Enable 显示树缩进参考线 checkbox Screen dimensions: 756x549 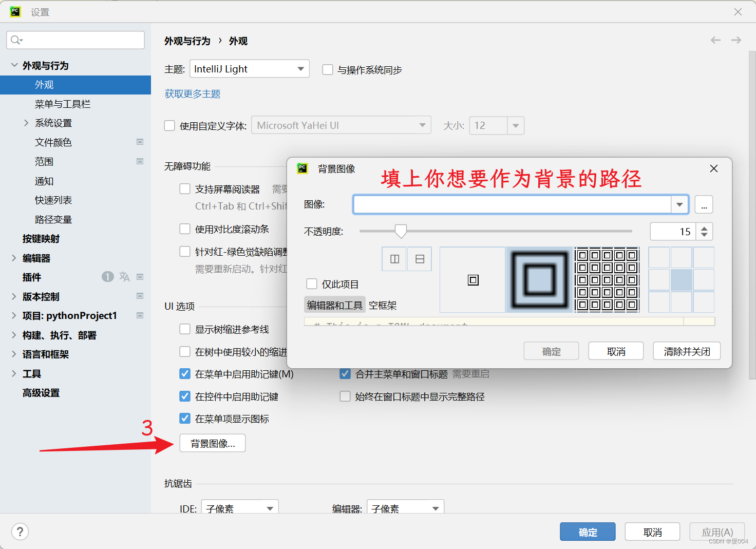[x=185, y=329]
